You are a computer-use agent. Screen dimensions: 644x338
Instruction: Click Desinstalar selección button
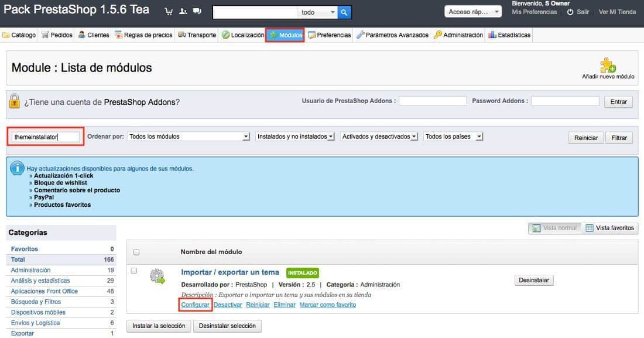click(x=227, y=326)
